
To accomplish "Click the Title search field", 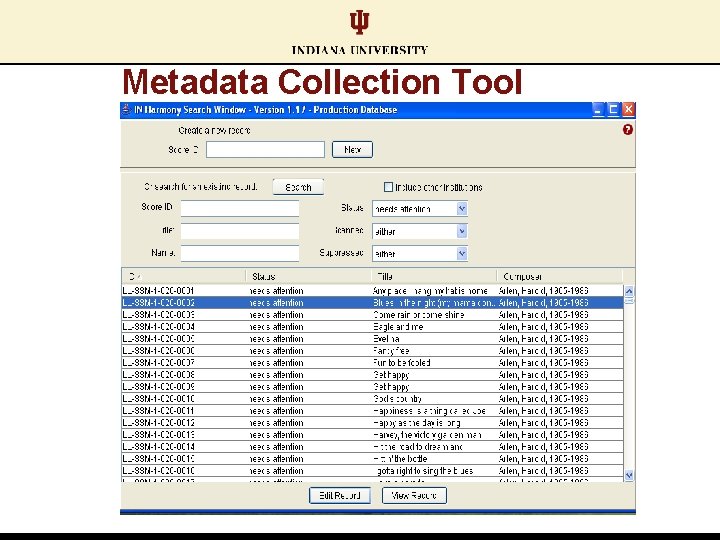I will click(x=240, y=231).
